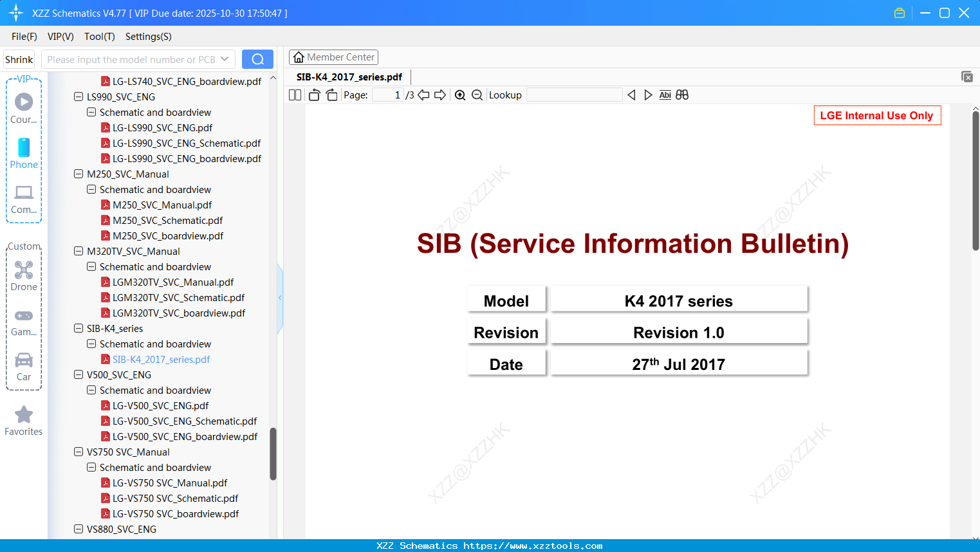The height and width of the screenshot is (552, 980).
Task: Select the SIB-K4_2017_series.pdf tab
Action: [x=349, y=77]
